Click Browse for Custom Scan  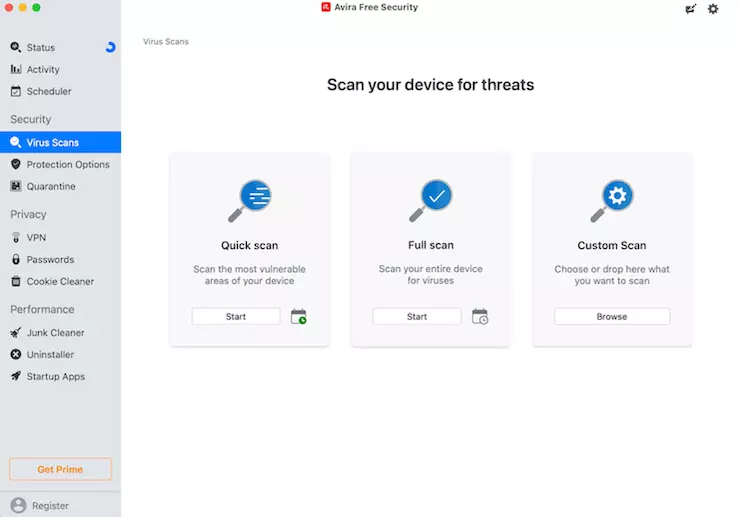pyautogui.click(x=612, y=316)
